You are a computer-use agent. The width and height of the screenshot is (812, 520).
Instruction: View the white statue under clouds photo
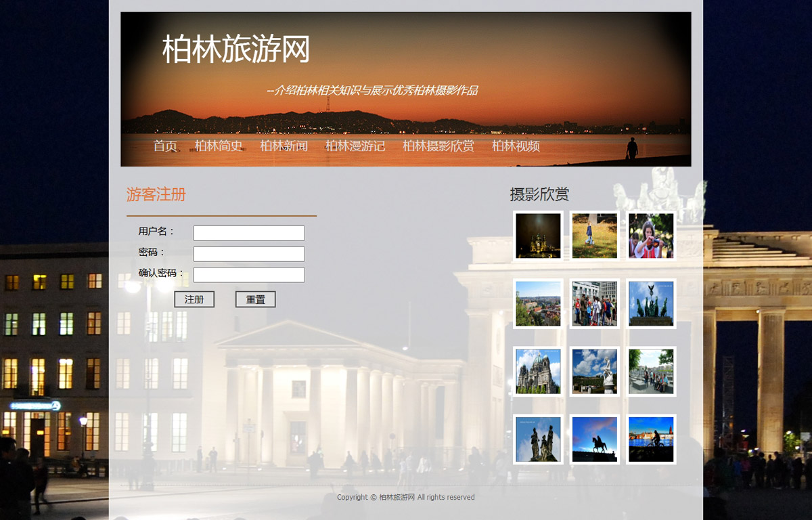point(595,371)
